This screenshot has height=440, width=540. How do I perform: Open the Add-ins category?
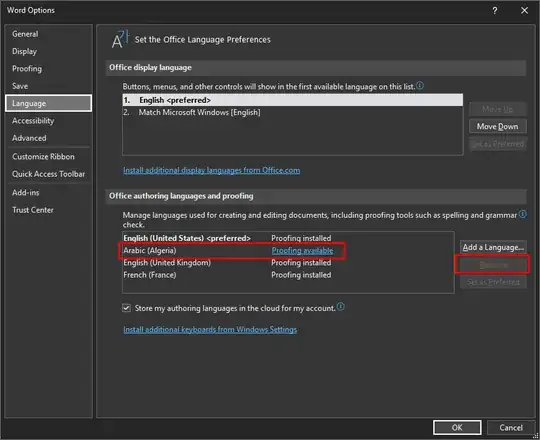49,192
